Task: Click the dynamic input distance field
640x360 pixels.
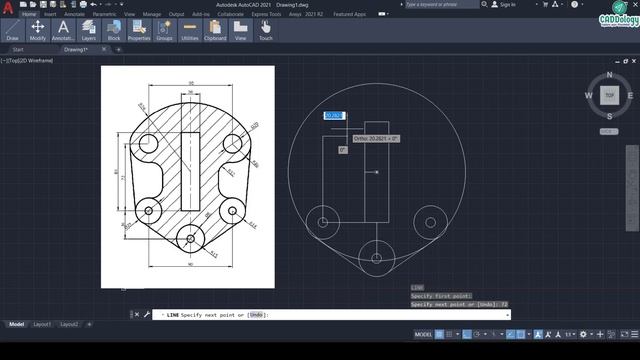Action: (x=335, y=116)
